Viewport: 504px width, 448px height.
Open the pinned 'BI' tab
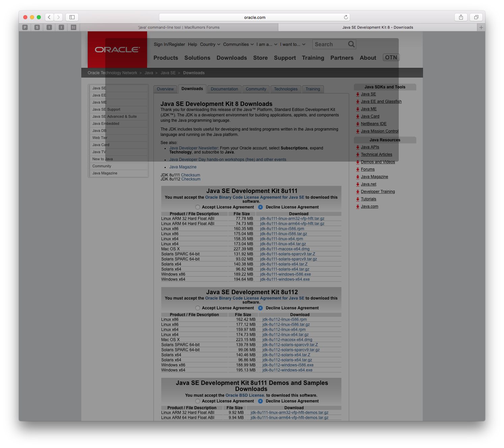(x=74, y=27)
